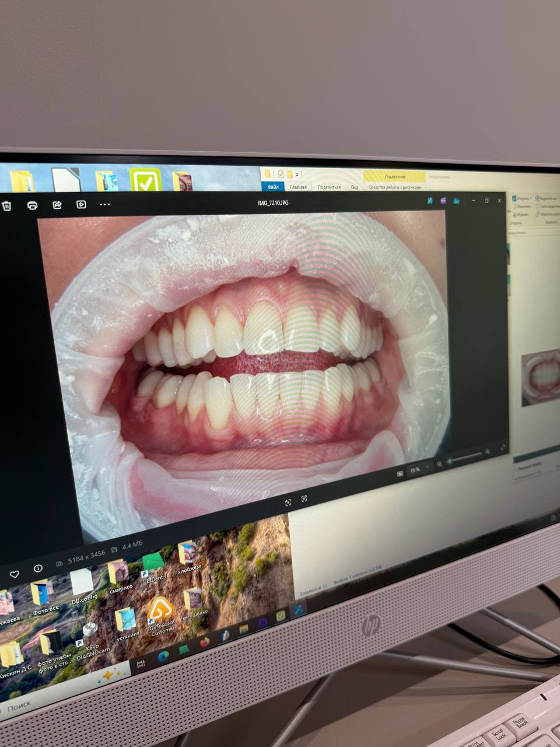Image resolution: width=560 pixels, height=747 pixels.
Task: Open the green app in taskbar
Action: pos(184,650)
